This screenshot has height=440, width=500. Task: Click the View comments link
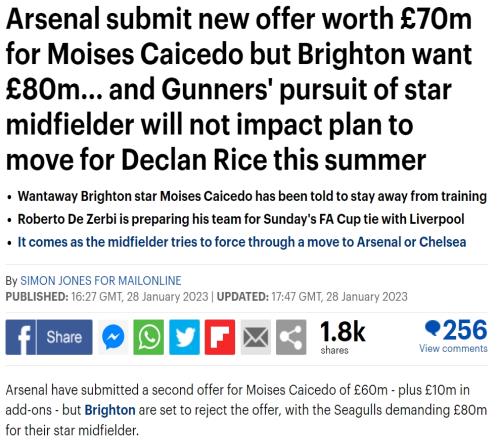[x=453, y=349]
